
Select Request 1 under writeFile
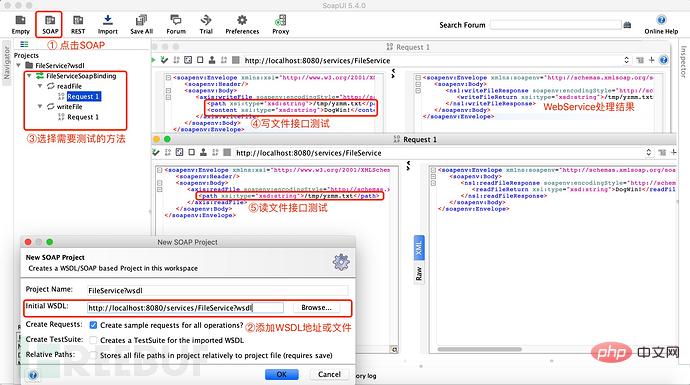point(83,117)
